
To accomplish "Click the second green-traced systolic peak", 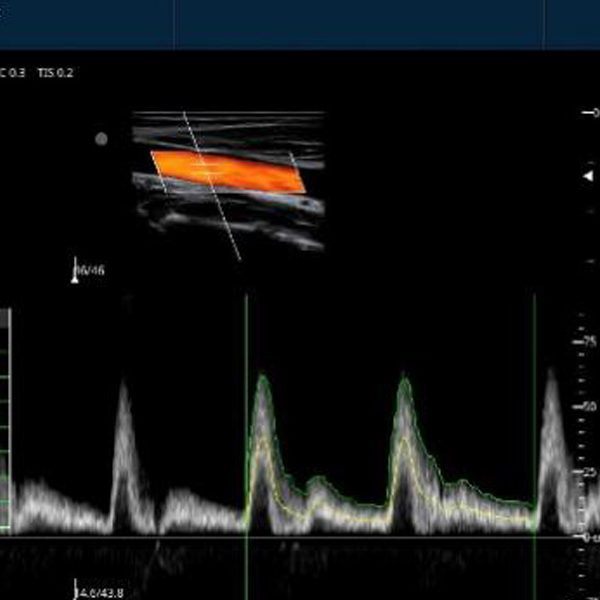I will 404,380.
